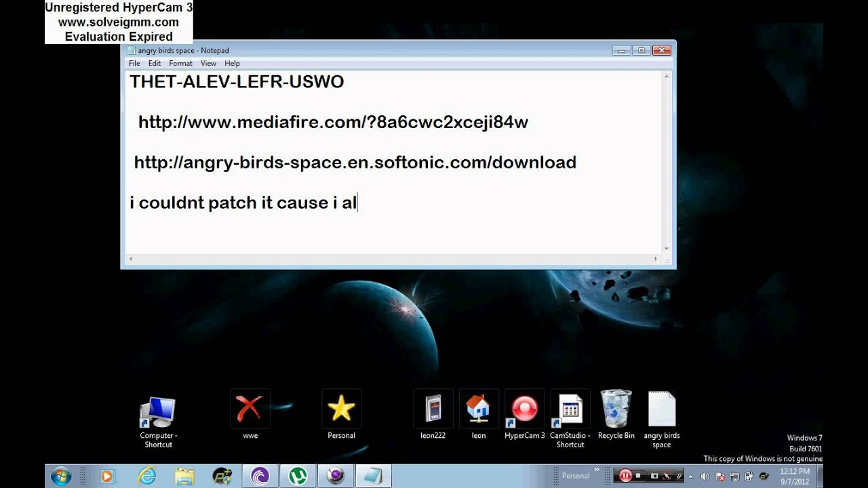Select the Computer - Shortcut desktop icon
This screenshot has height=488, width=868.
158,421
